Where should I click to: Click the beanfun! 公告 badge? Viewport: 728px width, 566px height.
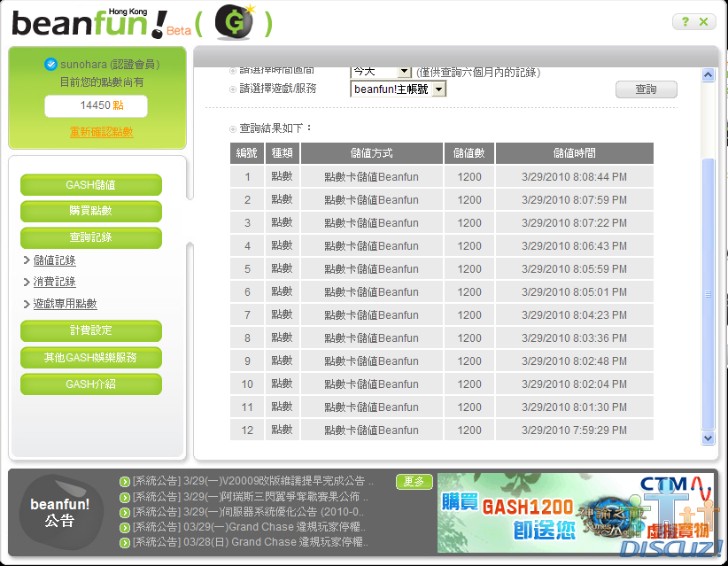60,512
